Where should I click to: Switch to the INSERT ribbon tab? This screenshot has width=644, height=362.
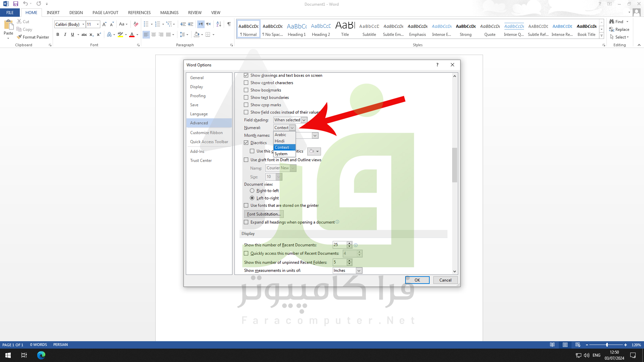pyautogui.click(x=53, y=13)
